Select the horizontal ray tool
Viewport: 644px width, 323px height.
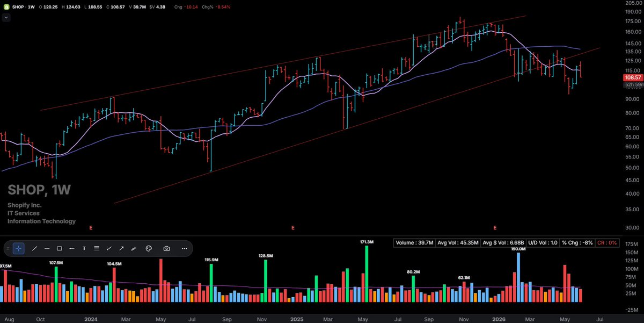[72, 248]
